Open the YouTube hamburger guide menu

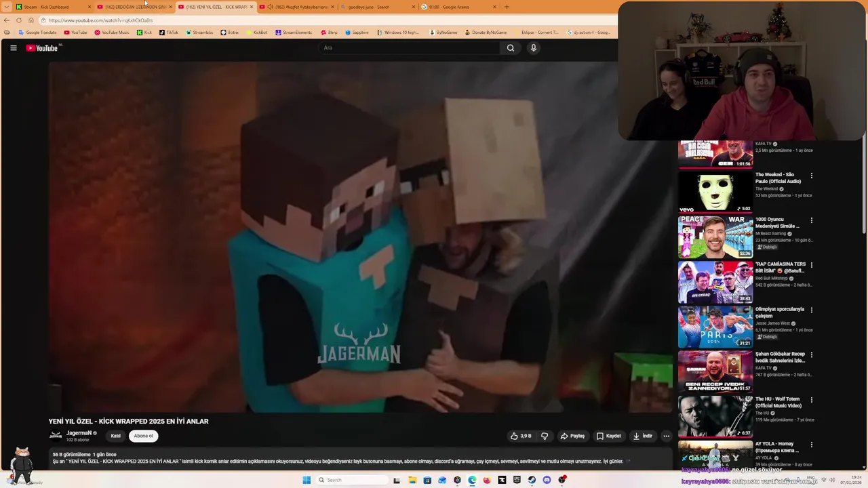pos(13,47)
